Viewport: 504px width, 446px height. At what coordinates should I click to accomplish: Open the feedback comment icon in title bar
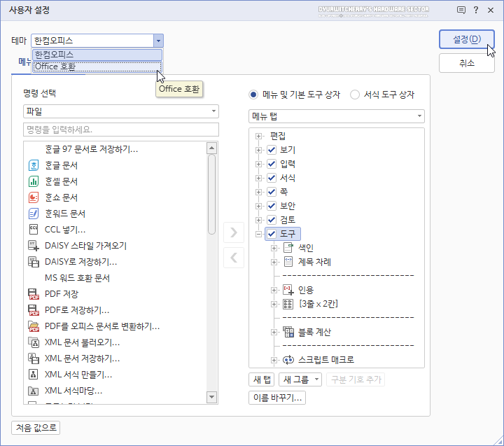461,10
